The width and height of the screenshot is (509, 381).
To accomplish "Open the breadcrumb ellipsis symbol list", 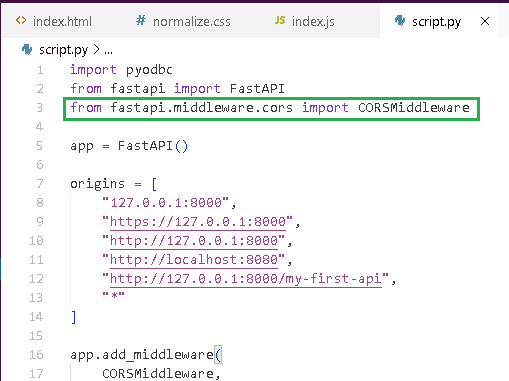I will pos(108,52).
